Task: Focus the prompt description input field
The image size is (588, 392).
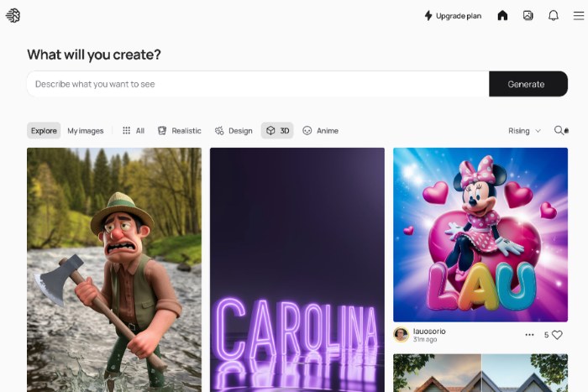Action: 258,84
